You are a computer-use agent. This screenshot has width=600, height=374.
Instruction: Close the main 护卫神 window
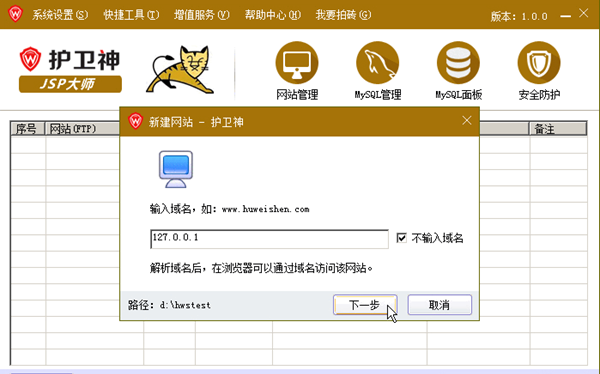584,13
